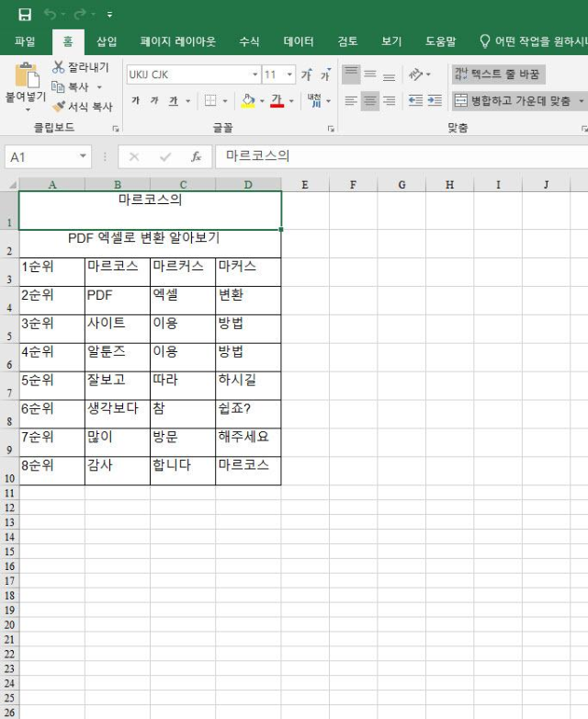
Task: Toggle italic formatting
Action: (154, 100)
